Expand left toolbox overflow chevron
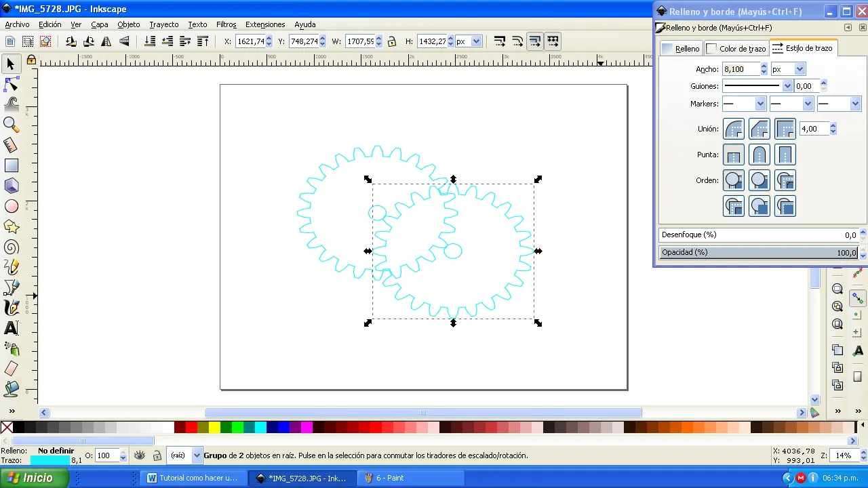This screenshot has height=488, width=868. tap(11, 411)
